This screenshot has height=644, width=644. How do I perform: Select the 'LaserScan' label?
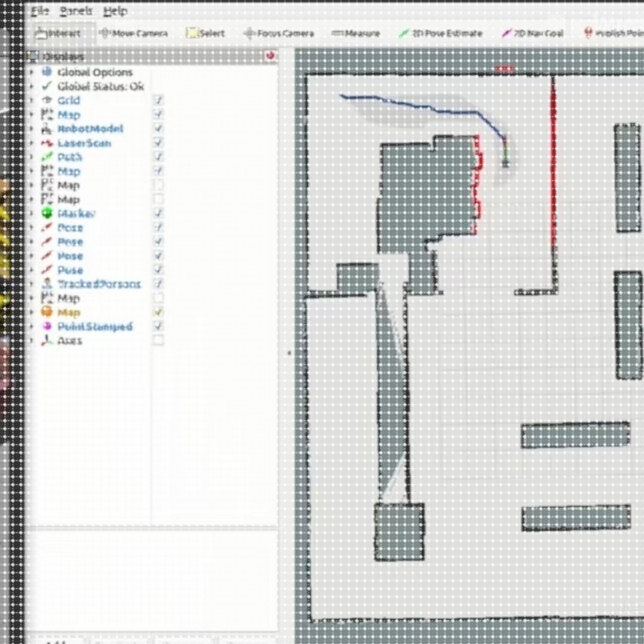pos(84,143)
